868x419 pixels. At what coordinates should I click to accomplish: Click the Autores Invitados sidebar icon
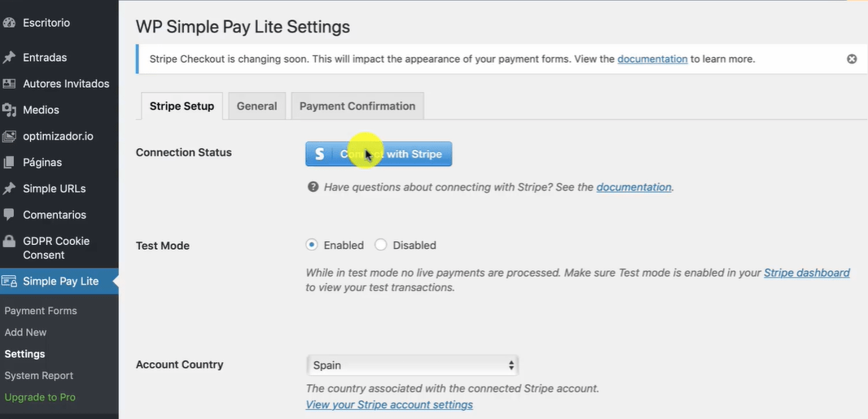pos(9,84)
